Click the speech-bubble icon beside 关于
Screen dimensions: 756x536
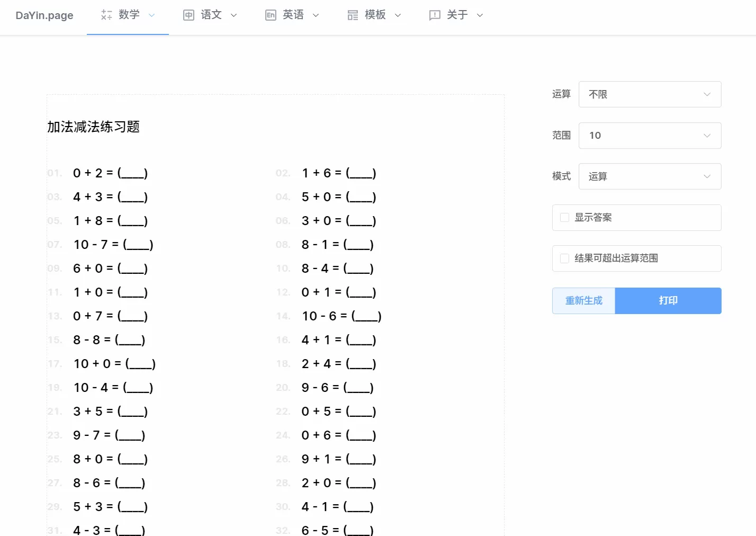click(434, 15)
